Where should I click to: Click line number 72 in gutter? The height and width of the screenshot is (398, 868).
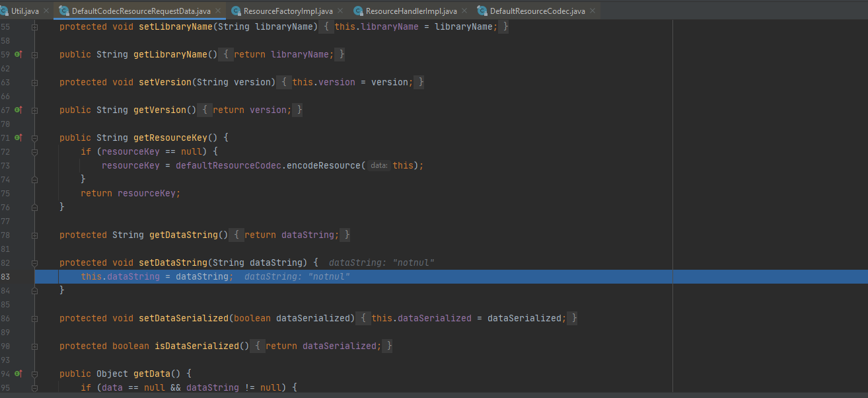pyautogui.click(x=5, y=151)
